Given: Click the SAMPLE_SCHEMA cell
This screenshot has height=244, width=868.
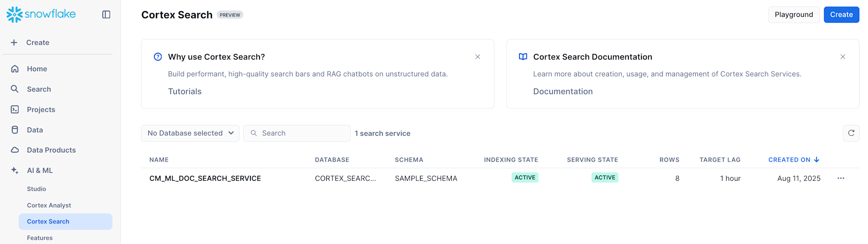Looking at the screenshot, I should coord(426,179).
